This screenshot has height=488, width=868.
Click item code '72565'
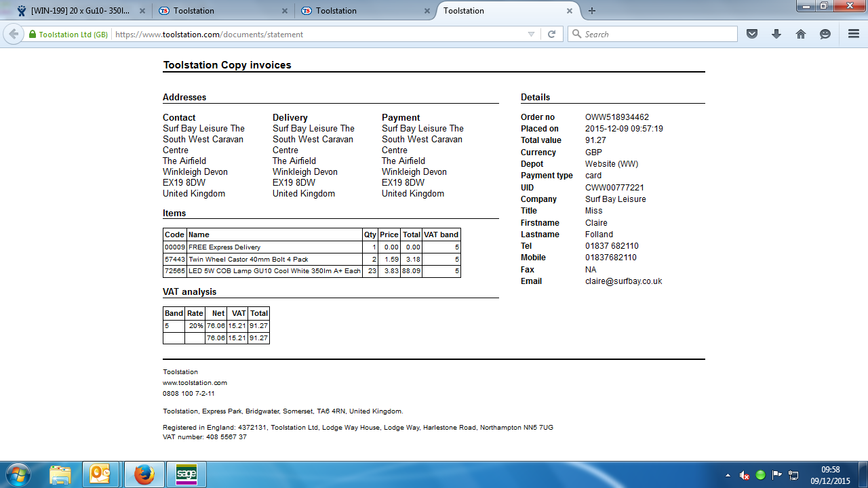click(175, 271)
